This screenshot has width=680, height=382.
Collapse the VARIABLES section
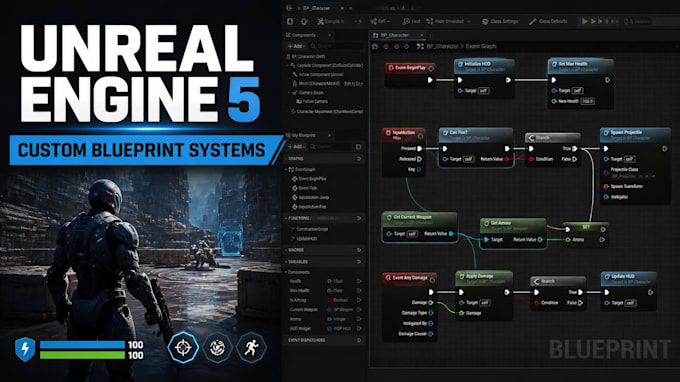pos(286,262)
